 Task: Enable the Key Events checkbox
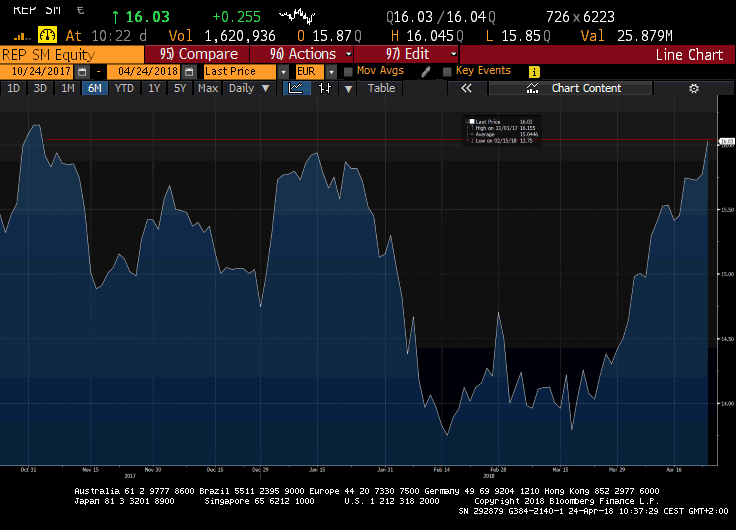point(447,72)
